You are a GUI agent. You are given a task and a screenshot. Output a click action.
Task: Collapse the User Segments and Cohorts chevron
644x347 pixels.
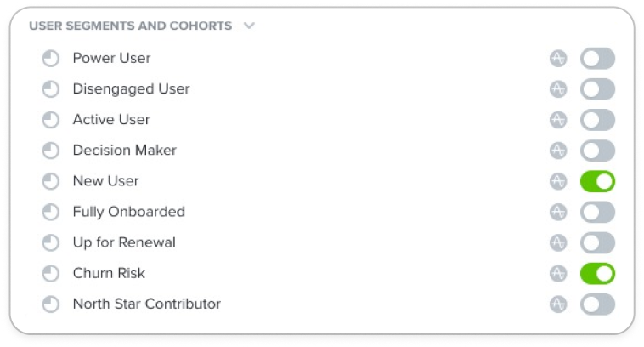(249, 26)
